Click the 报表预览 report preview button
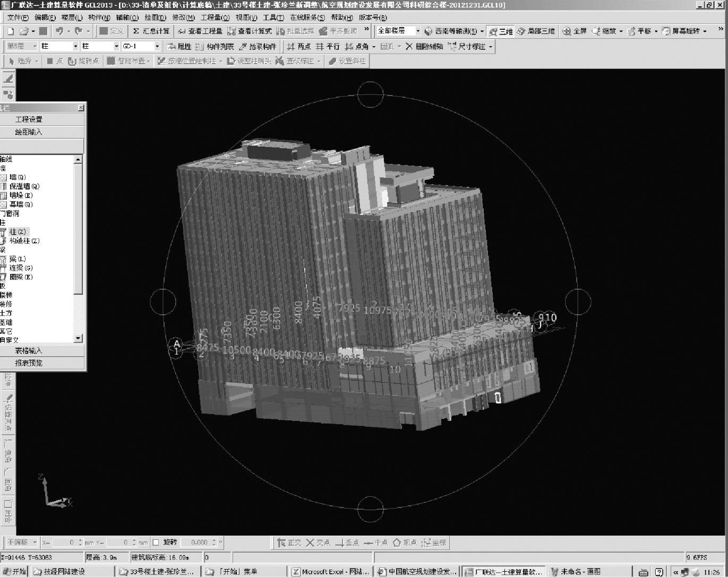This screenshot has width=728, height=577. click(42, 363)
